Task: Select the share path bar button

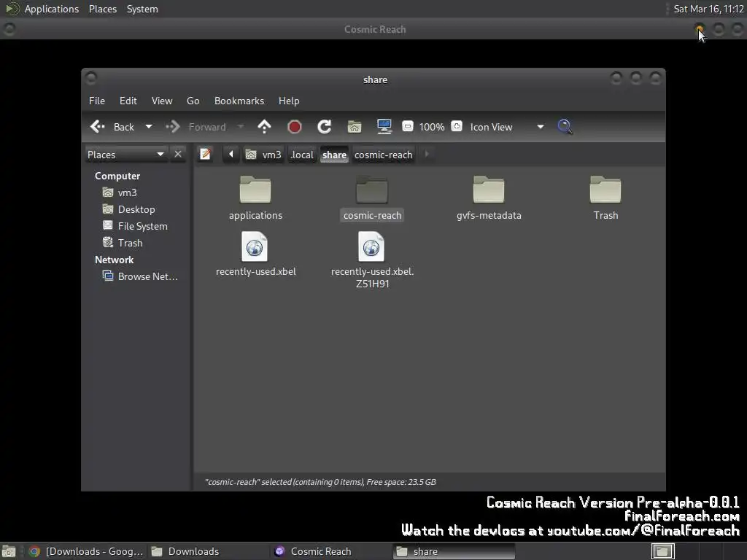Action: [334, 155]
